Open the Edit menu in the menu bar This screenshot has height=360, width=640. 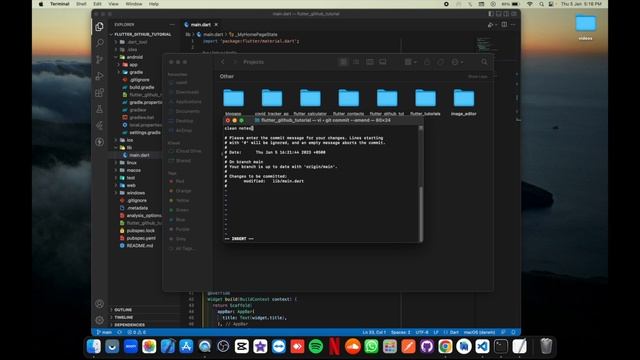coord(97,4)
